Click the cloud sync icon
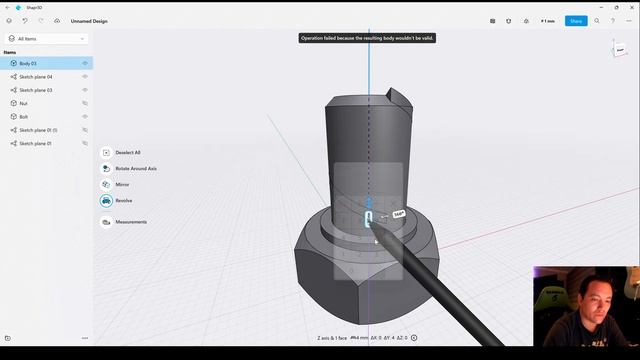This screenshot has width=640, height=360. (x=57, y=21)
